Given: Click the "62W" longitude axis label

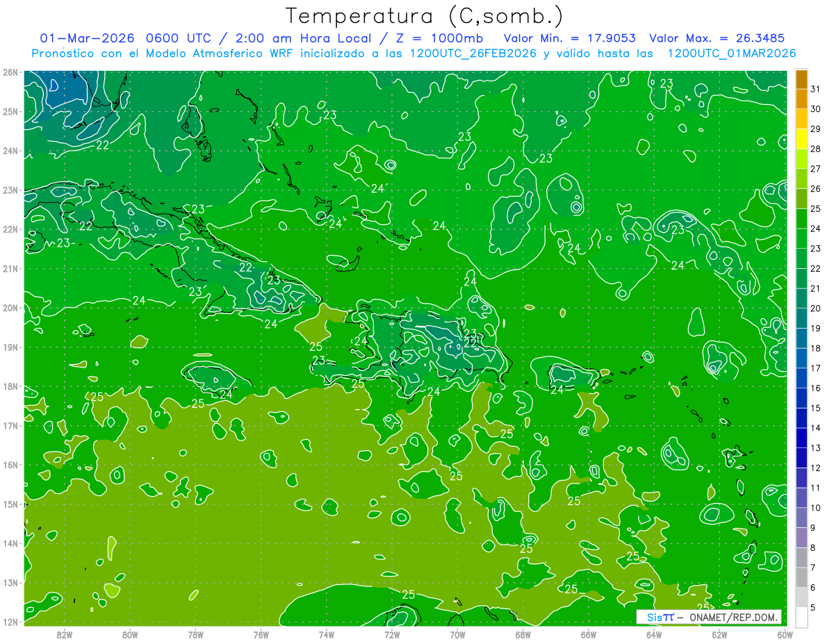Looking at the screenshot, I should [x=720, y=634].
